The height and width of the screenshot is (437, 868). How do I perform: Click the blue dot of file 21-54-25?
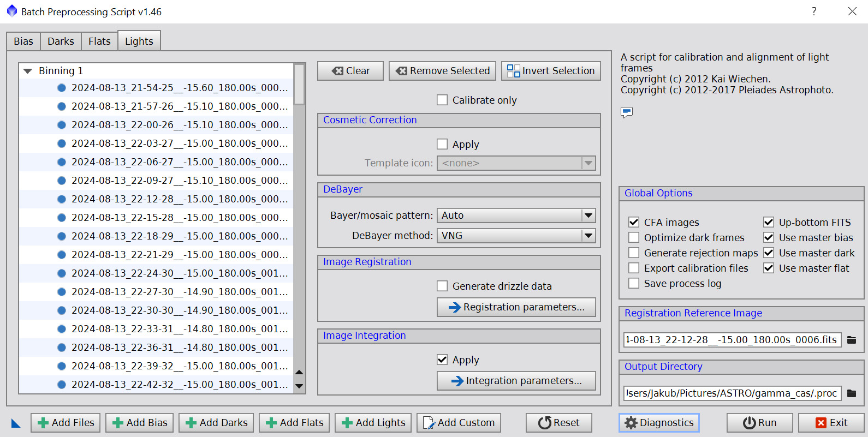[62, 88]
